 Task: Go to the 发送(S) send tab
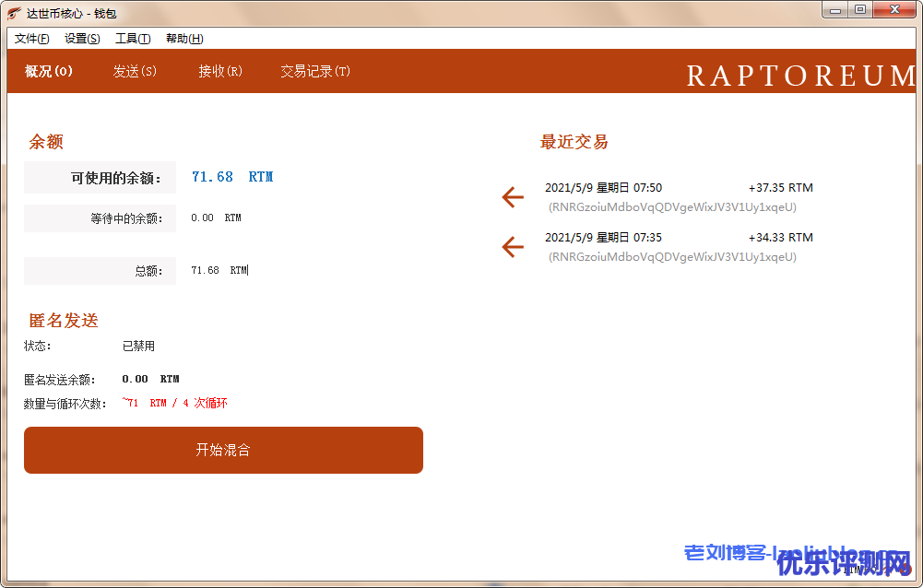coord(135,72)
